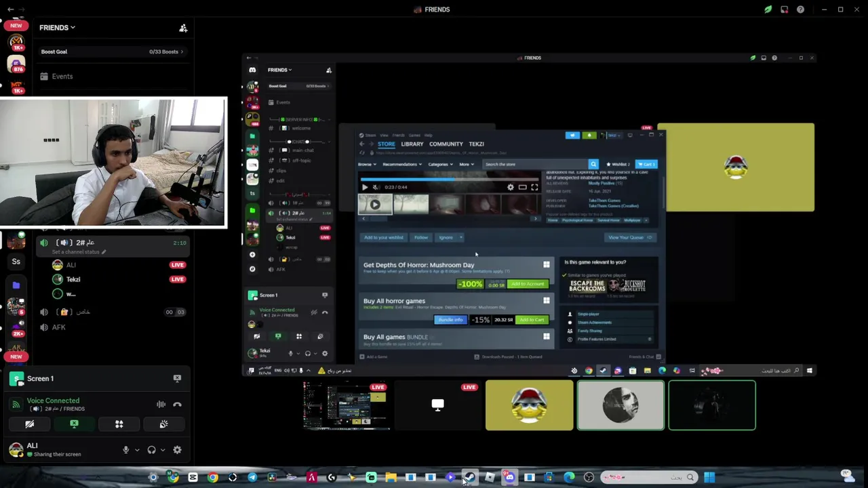Open the Ss server icon
Screen dimensions: 868x488
[16, 262]
